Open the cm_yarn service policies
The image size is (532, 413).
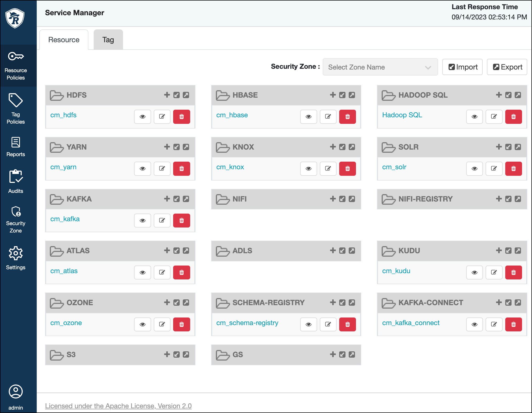click(63, 167)
